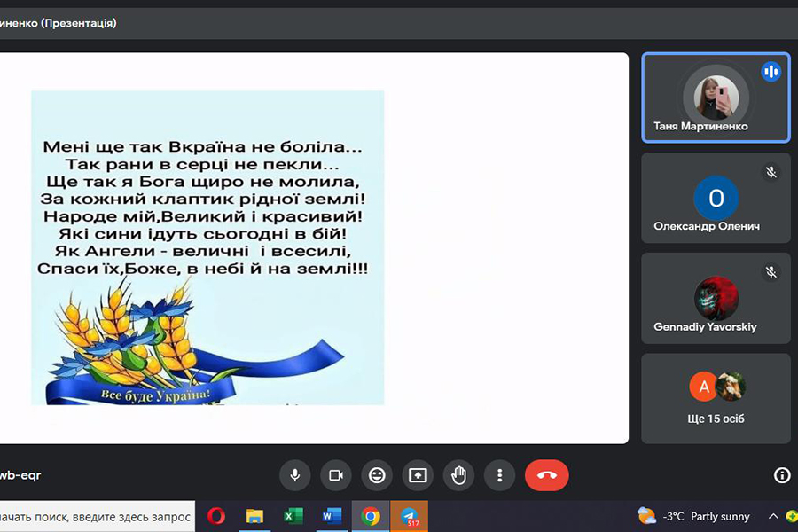
Task: Open Telegram from the taskbar
Action: (410, 516)
